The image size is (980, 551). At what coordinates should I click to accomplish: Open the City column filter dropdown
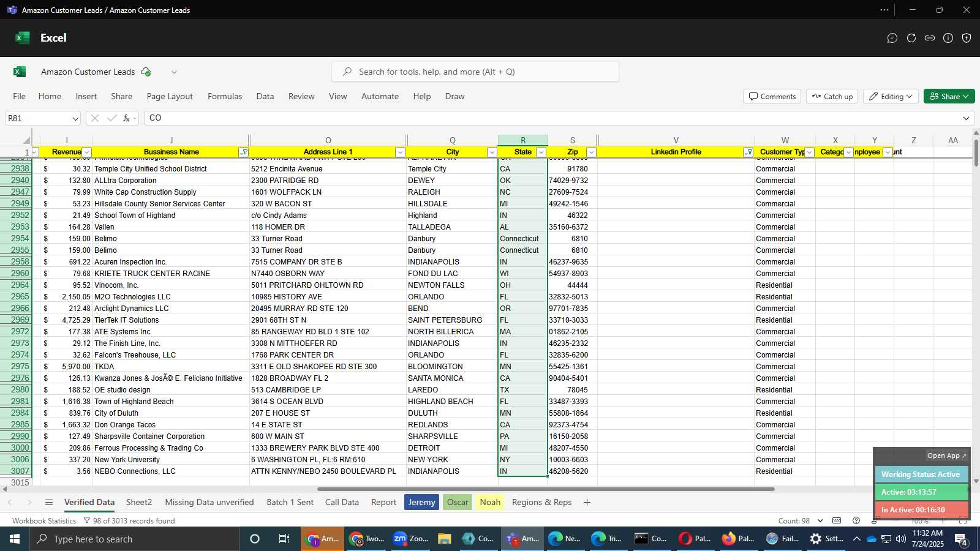(x=492, y=152)
